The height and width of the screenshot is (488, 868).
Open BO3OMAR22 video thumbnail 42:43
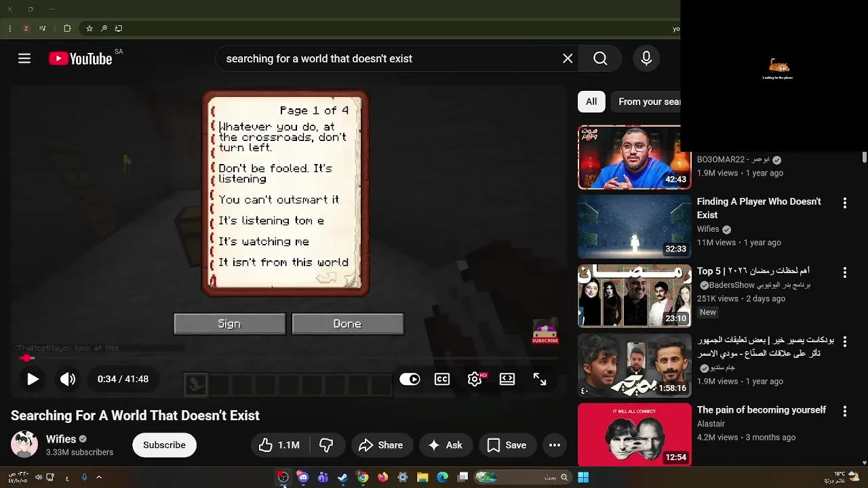pyautogui.click(x=635, y=157)
